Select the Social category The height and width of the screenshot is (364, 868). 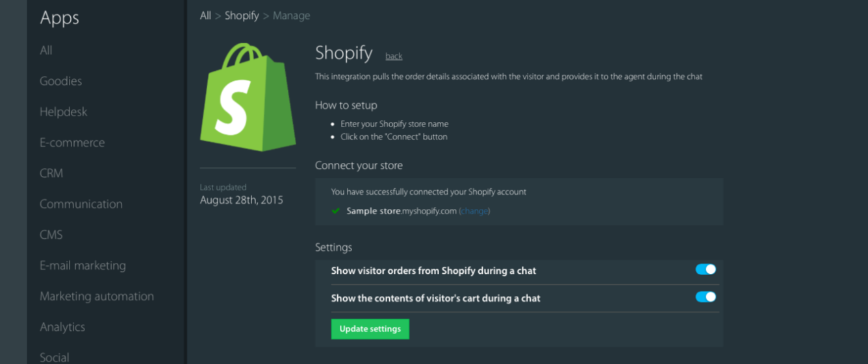click(55, 358)
